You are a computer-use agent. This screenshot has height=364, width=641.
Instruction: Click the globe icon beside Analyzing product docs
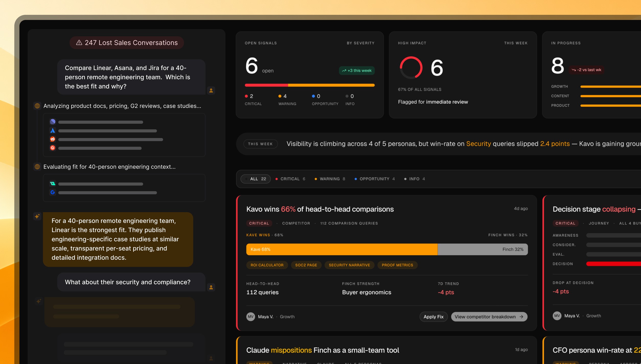point(37,106)
